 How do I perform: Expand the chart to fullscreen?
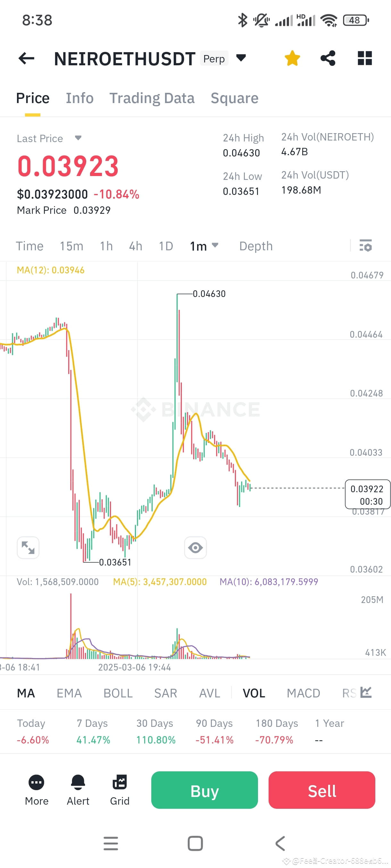coord(28,548)
